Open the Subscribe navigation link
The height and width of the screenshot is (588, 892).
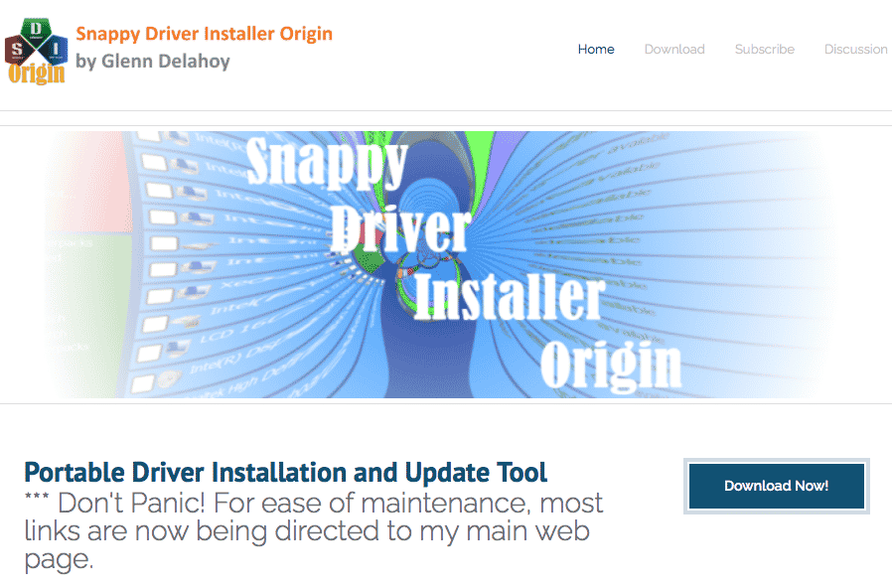pyautogui.click(x=764, y=50)
